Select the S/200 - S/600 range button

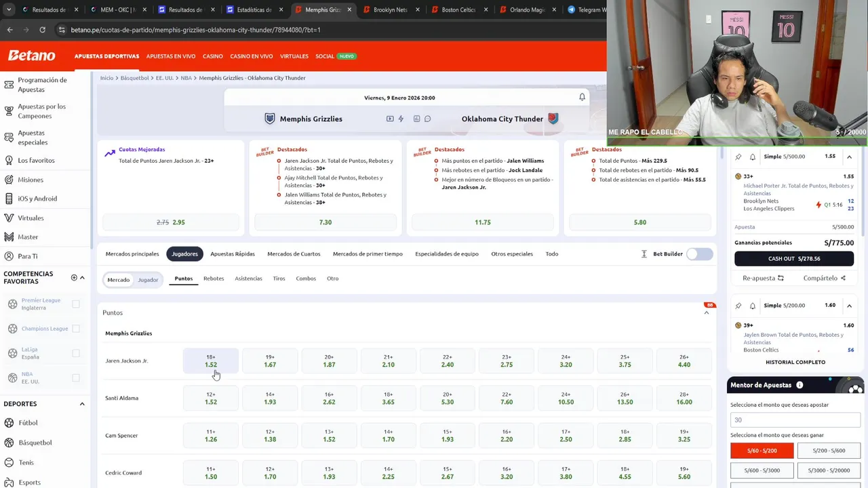coord(829,451)
